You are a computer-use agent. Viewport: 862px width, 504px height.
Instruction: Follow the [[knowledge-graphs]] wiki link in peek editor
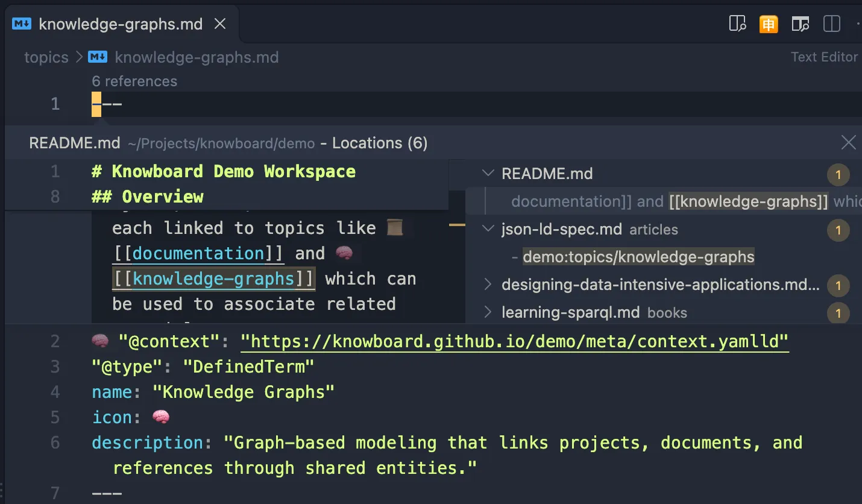[x=213, y=279]
